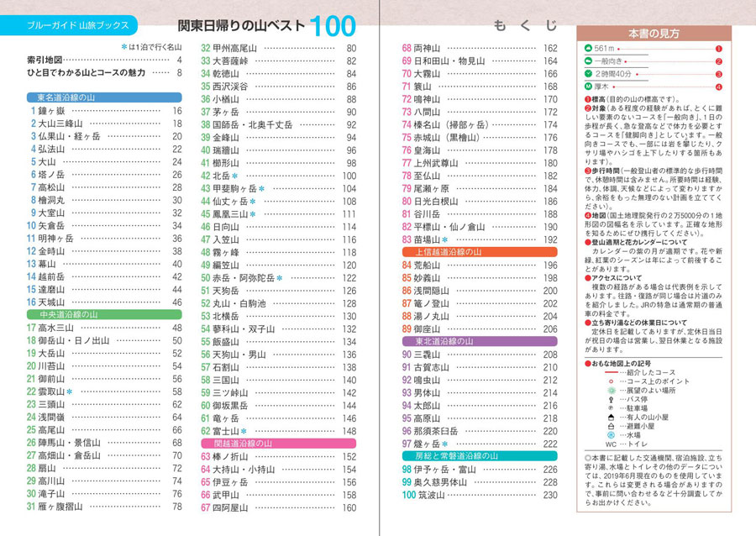
Task: Click the clock icon beside 2時間40分
Action: pos(588,74)
